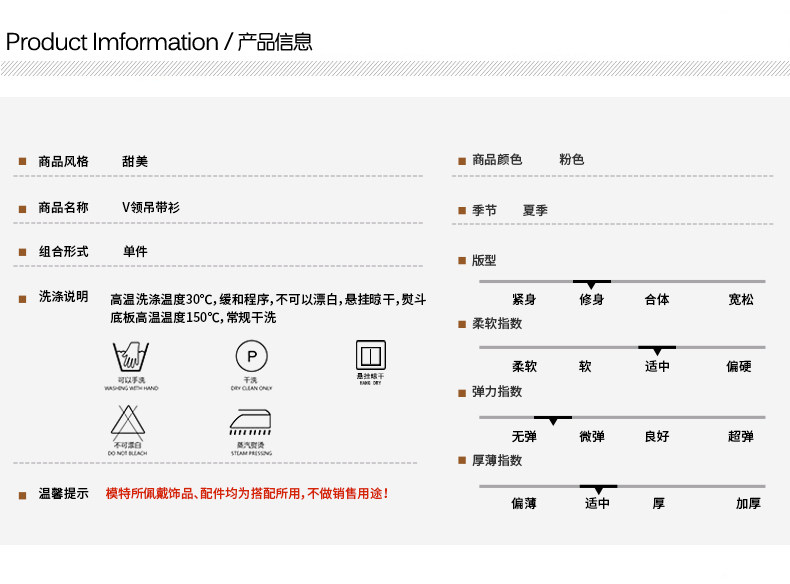Click the do not bleach triangle icon
This screenshot has height=584, width=790.
click(x=128, y=421)
